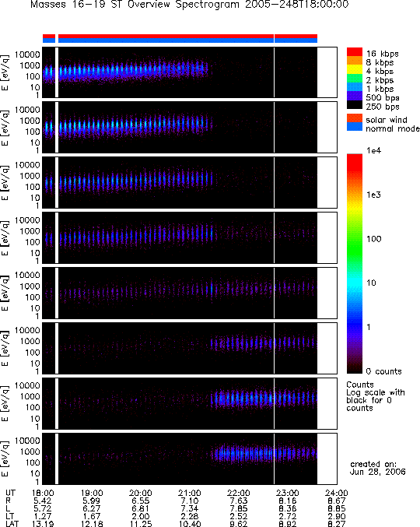Click the L value '6.81'
420x527 pixels.
[x=141, y=508]
